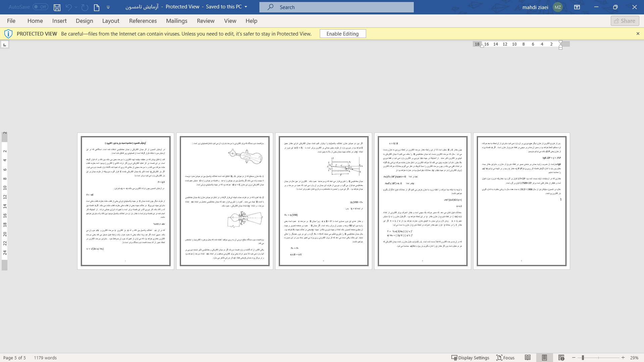This screenshot has height=362, width=644.
Task: Switch to the Insert tab
Action: [59, 21]
